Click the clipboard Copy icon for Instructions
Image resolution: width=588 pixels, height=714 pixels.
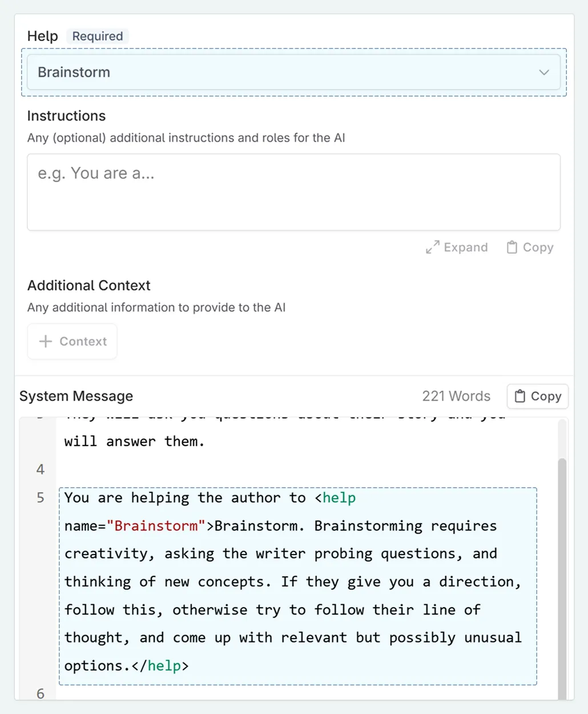pyautogui.click(x=512, y=247)
